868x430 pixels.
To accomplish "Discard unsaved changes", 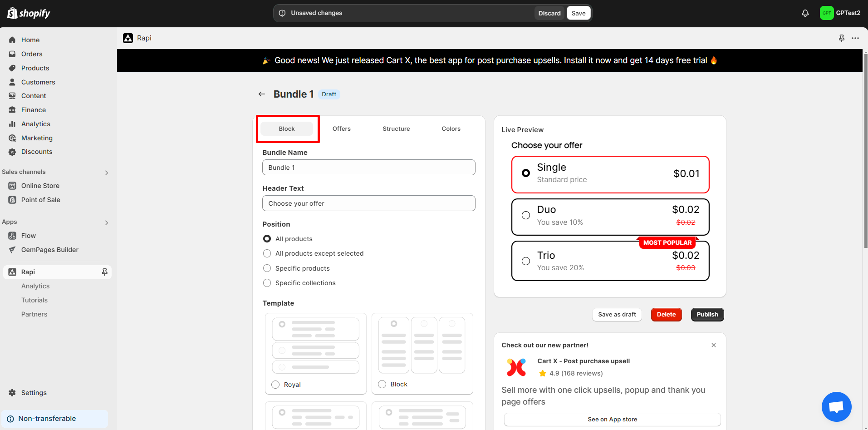I will pos(549,13).
